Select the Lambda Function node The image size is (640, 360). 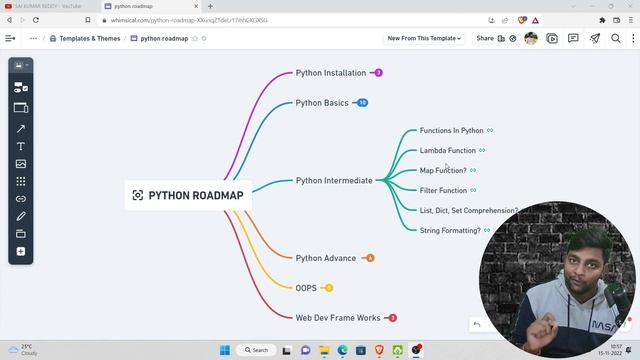447,151
